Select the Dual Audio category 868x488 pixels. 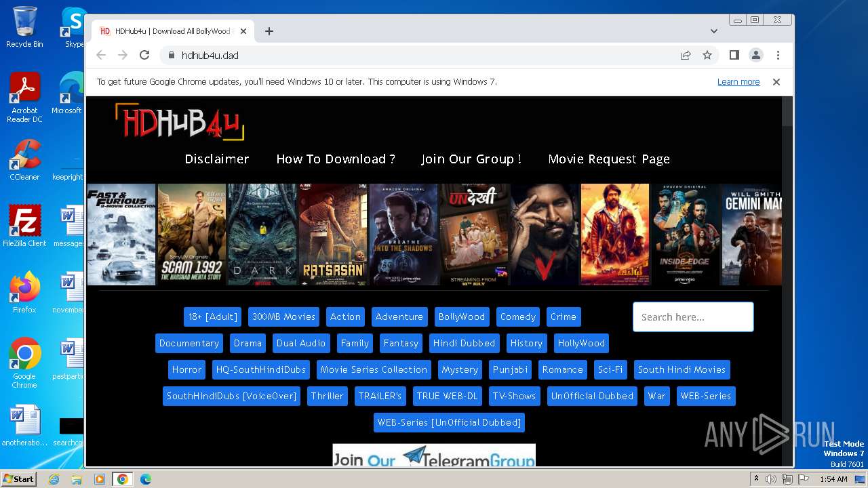[301, 343]
